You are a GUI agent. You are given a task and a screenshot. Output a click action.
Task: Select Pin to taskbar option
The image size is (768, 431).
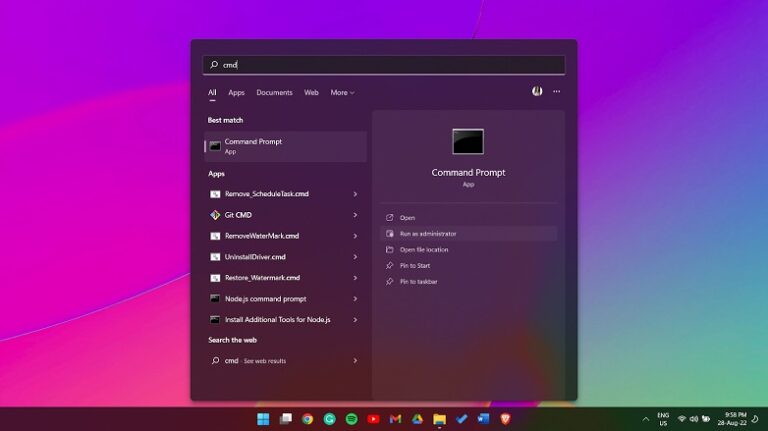click(x=418, y=282)
